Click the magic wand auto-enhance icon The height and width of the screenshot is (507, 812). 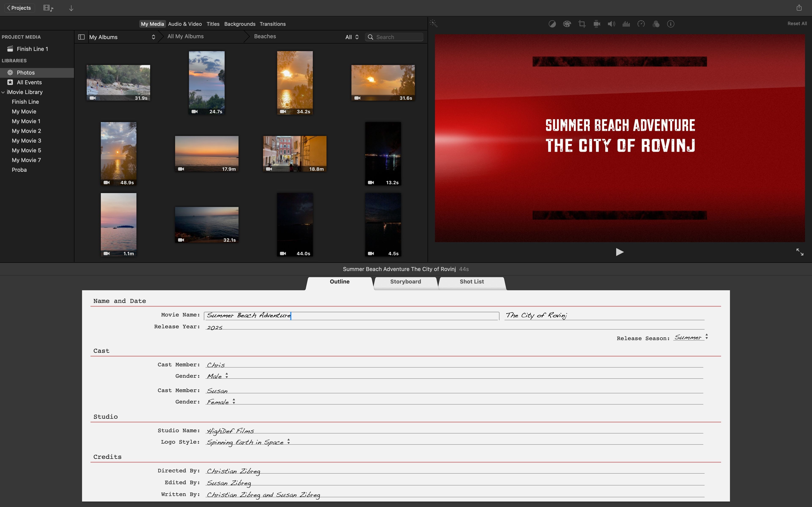433,23
